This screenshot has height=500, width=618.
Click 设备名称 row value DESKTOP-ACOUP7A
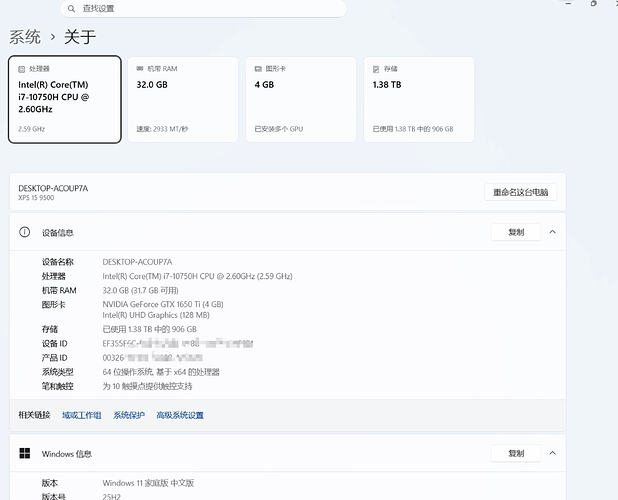tap(137, 262)
